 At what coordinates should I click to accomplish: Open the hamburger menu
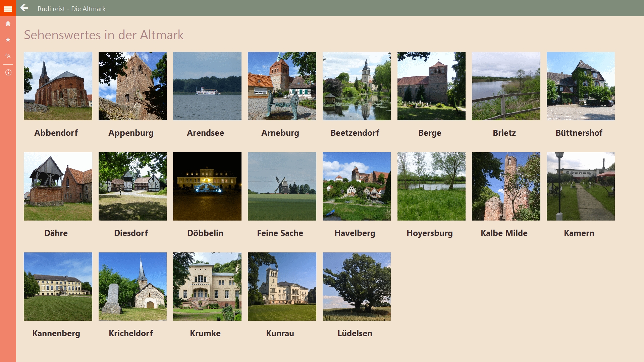8,9
